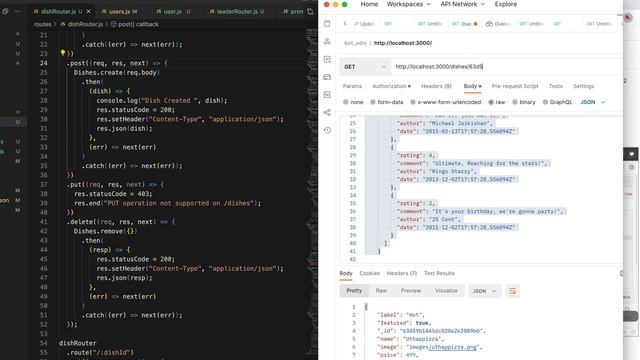Viewport: 640px width, 360px height.
Task: Close the dishRouter.js editor tab
Action: click(x=89, y=11)
